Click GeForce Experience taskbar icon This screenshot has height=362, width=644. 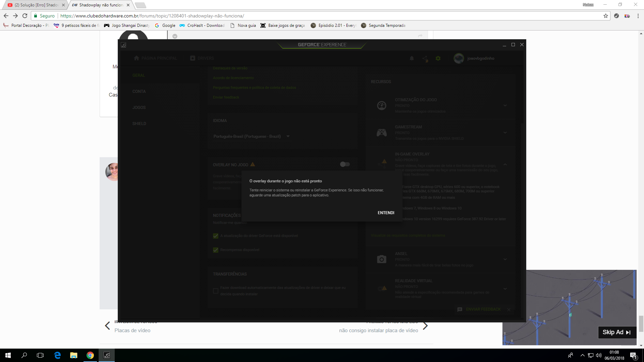click(x=107, y=355)
